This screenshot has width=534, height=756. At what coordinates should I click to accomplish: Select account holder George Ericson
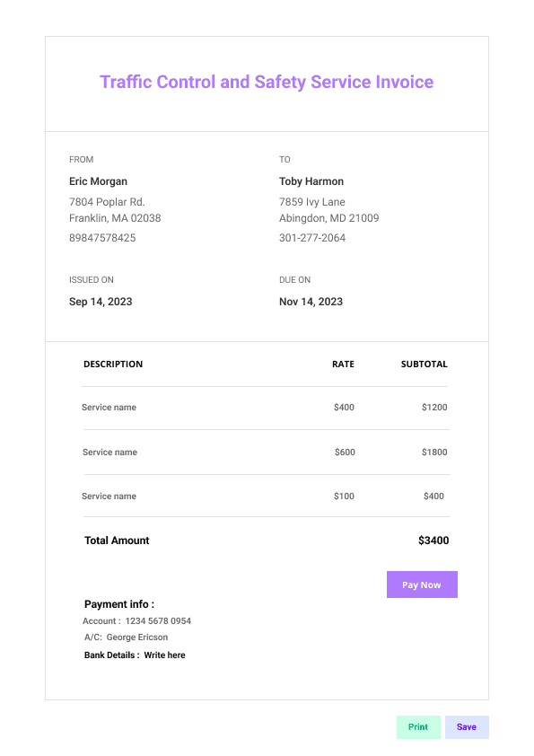pos(137,637)
